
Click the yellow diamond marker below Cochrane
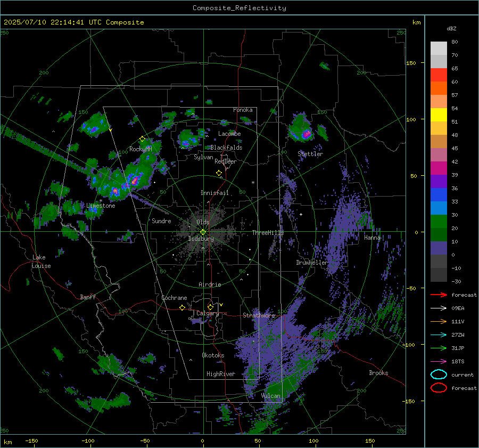click(182, 307)
